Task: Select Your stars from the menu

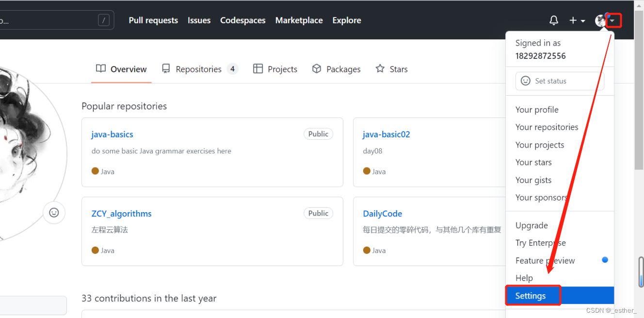Action: pos(560,162)
